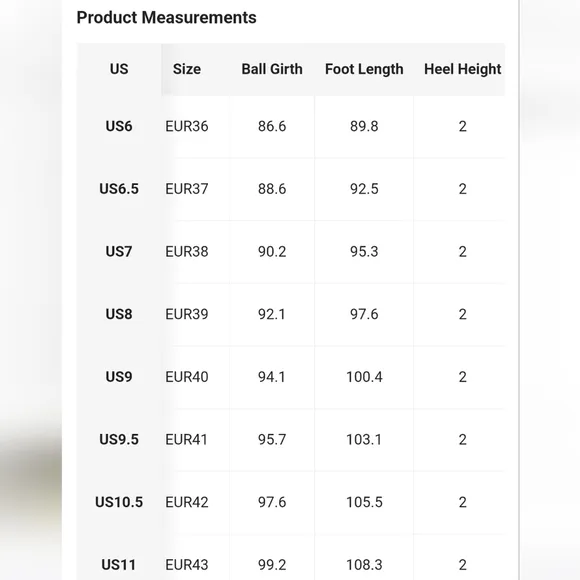Select the US column header
580x580 pixels.
click(119, 69)
